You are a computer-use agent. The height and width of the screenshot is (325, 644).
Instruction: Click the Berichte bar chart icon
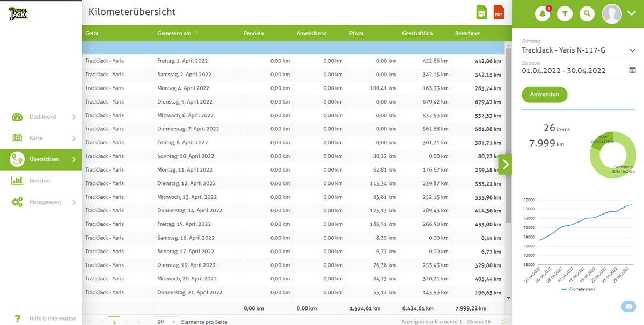point(17,181)
